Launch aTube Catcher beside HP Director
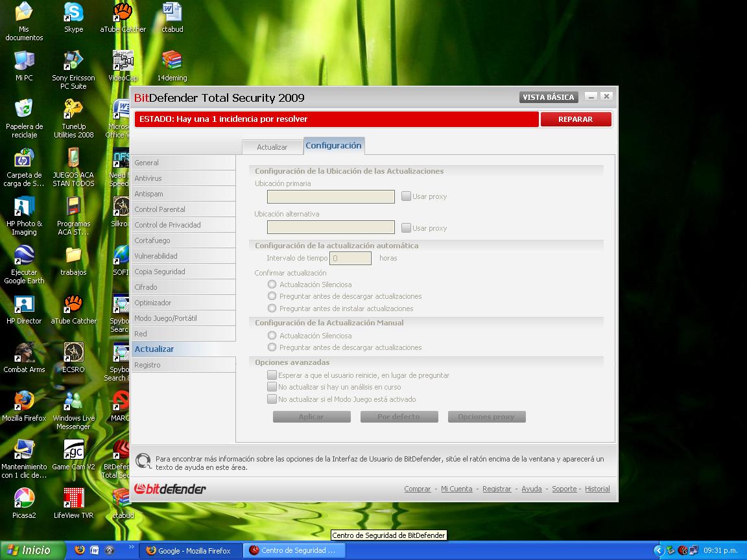Viewport: 747px width, 560px height. point(73,309)
